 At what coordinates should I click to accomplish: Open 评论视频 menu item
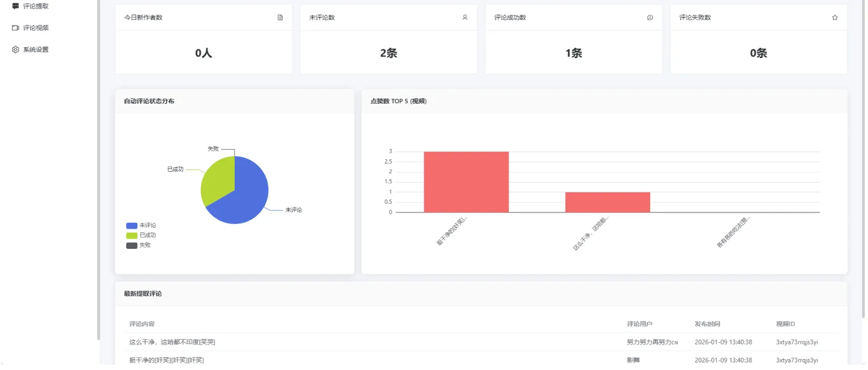coord(36,28)
